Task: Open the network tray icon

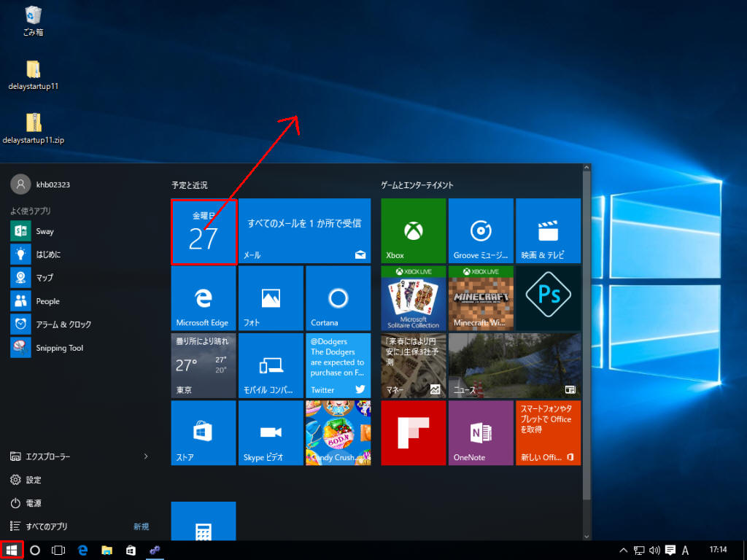Action: [x=639, y=551]
